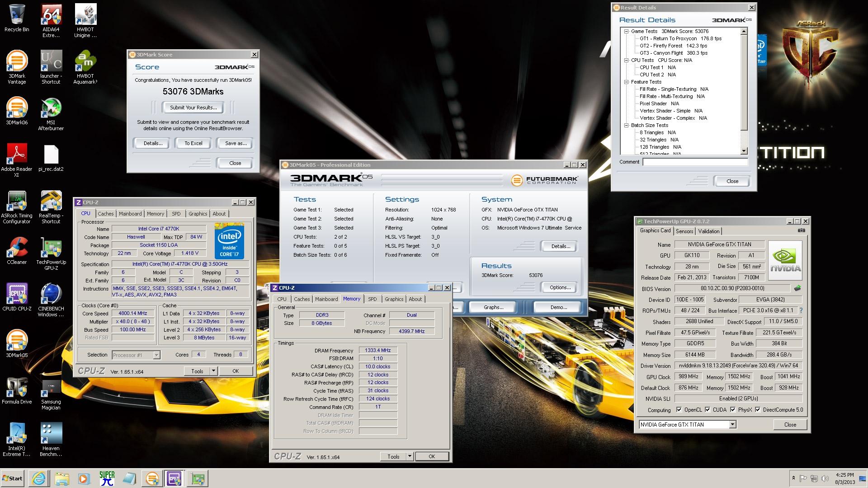Viewport: 868px width, 488px height.
Task: Open Tools dropdown arrow in CPU-Z CPU window
Action: click(x=213, y=371)
